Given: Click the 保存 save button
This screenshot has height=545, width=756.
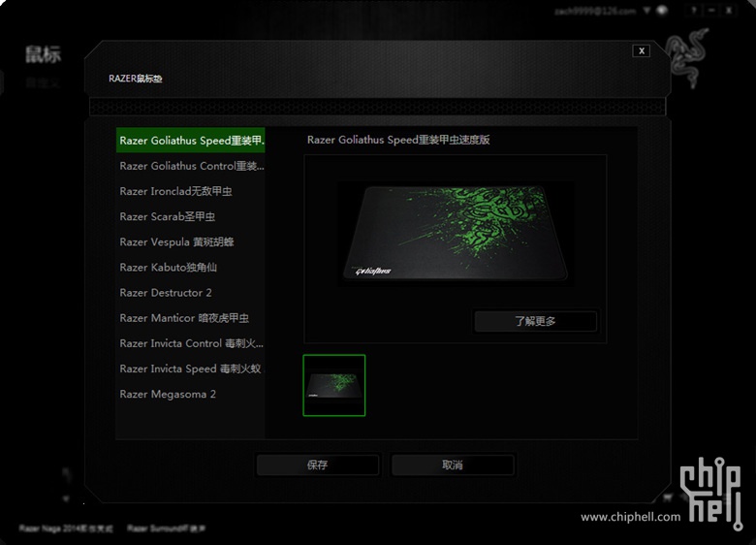Looking at the screenshot, I should click(x=317, y=465).
